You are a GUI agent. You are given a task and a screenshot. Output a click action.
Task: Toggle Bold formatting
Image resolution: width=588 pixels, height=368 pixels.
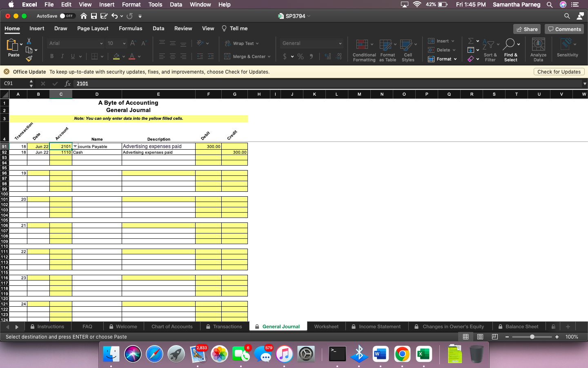52,56
